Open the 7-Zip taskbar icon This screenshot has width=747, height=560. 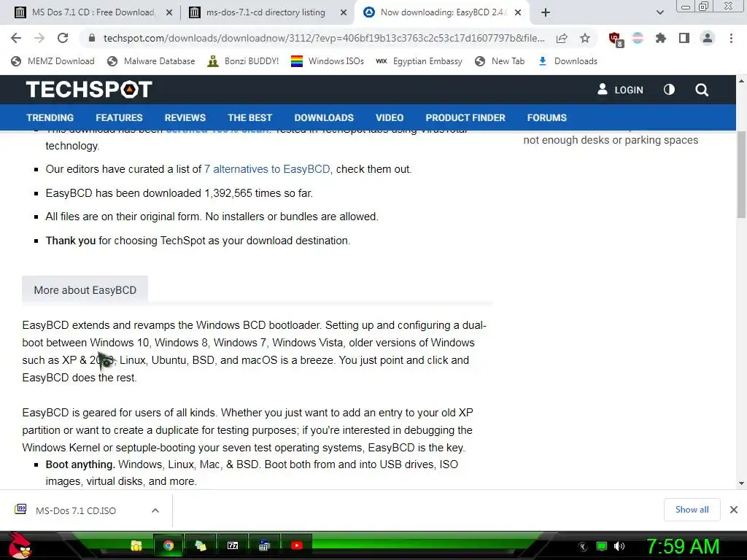point(233,545)
